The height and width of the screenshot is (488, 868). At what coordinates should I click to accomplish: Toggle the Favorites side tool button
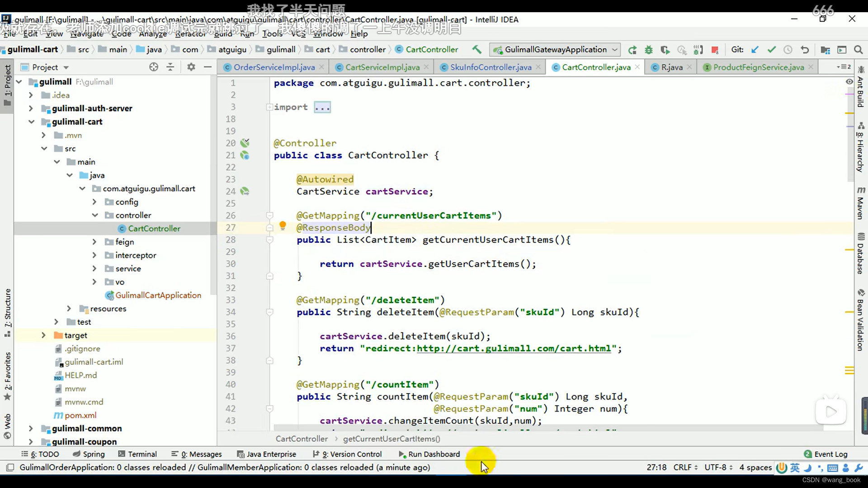7,376
